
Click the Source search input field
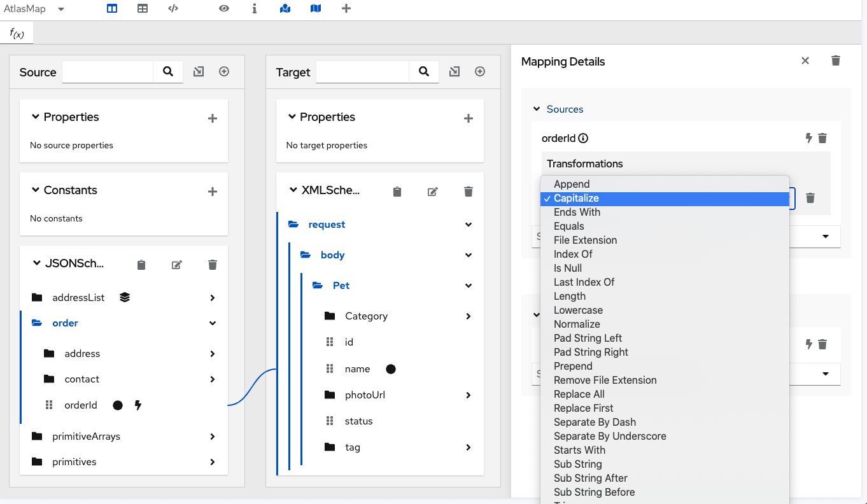[x=107, y=71]
